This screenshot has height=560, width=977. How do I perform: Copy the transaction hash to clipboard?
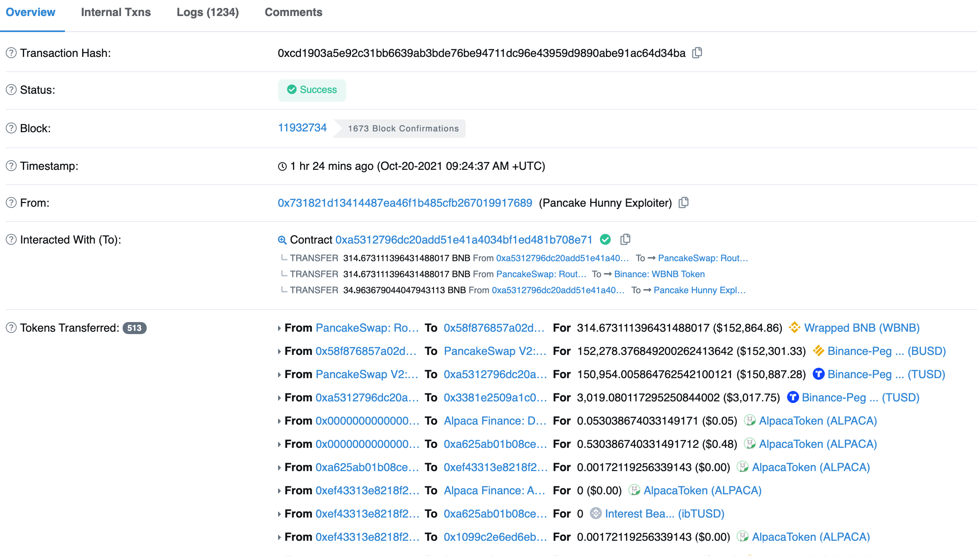[697, 53]
